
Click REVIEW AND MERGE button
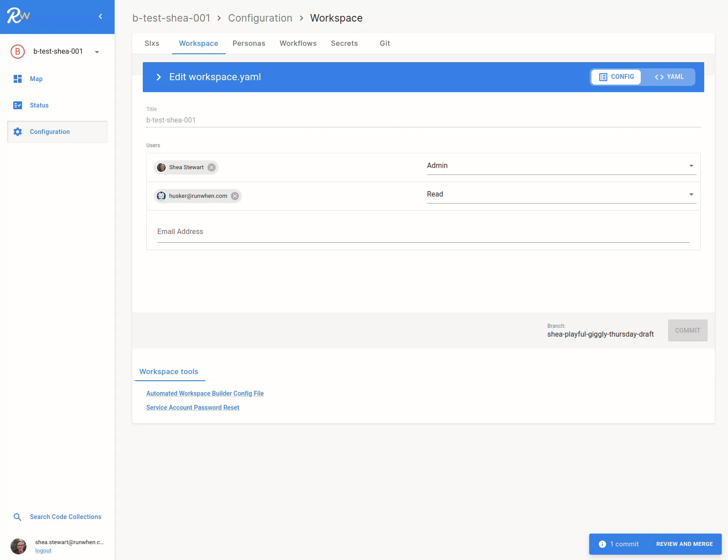[x=684, y=544]
